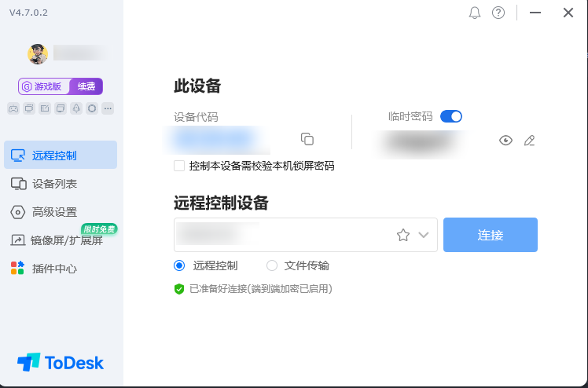Click the 续费 renewal button

click(86, 86)
